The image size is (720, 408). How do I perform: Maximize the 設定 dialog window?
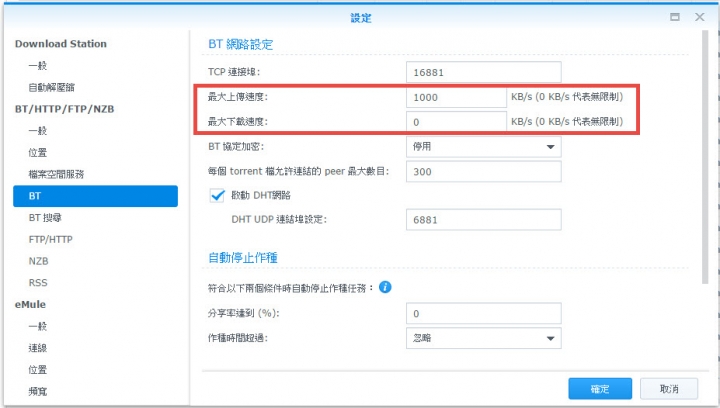[675, 17]
